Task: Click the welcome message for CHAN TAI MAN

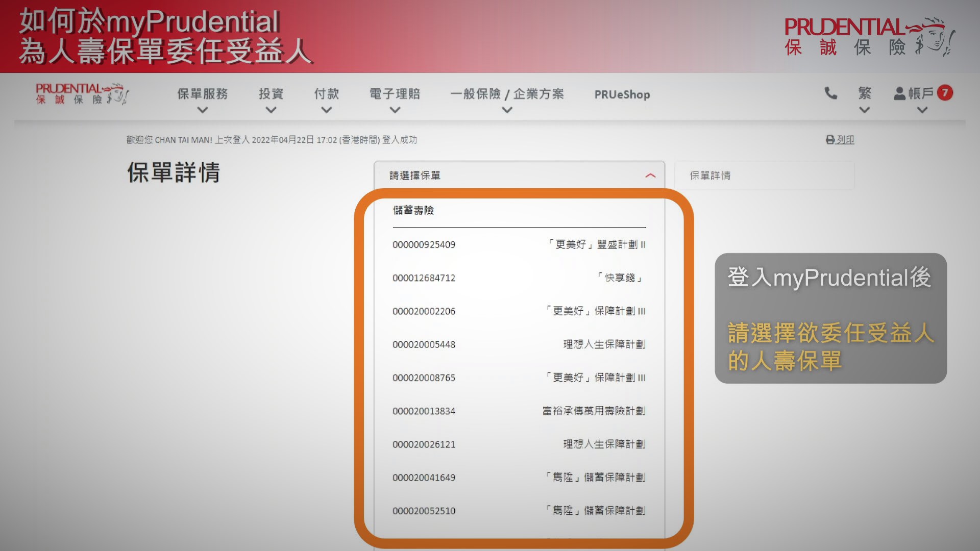Action: point(272,140)
